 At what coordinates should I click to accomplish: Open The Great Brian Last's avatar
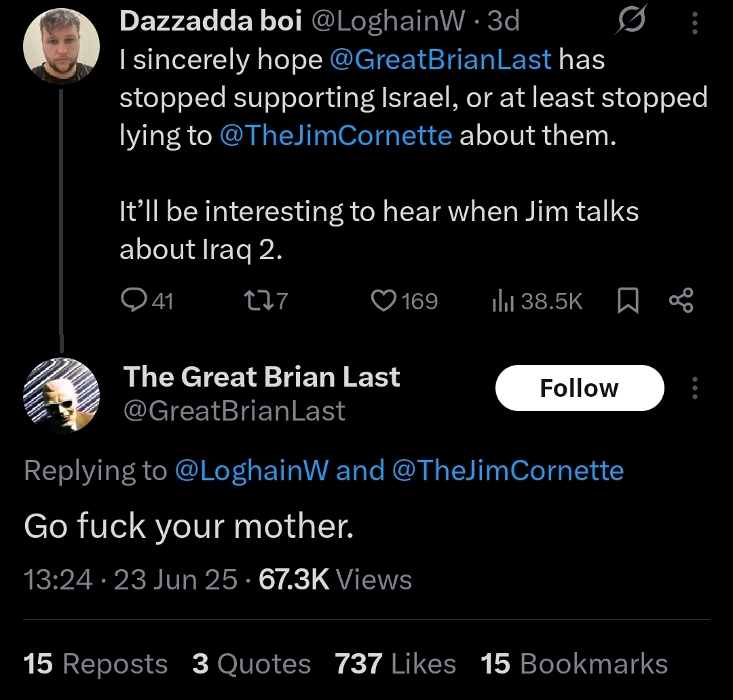coord(61,395)
